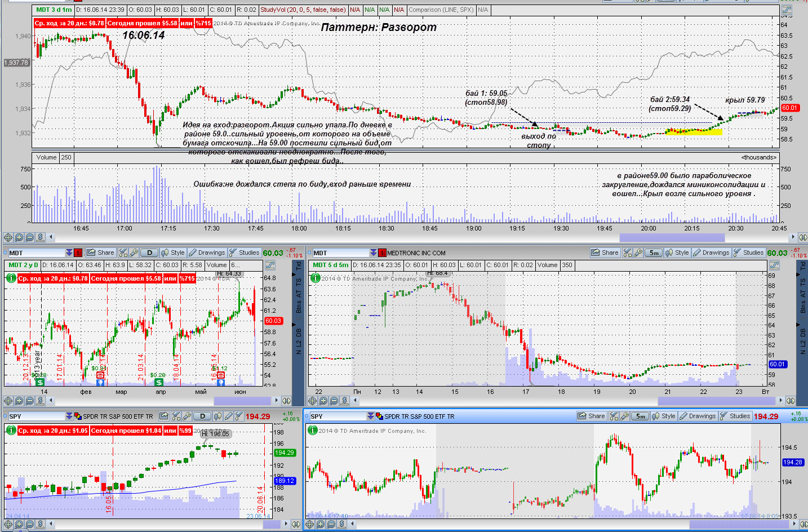The height and width of the screenshot is (532, 808).
Task: Open Studies flask icon in SPY daily toolbar
Action: pyautogui.click(x=239, y=416)
